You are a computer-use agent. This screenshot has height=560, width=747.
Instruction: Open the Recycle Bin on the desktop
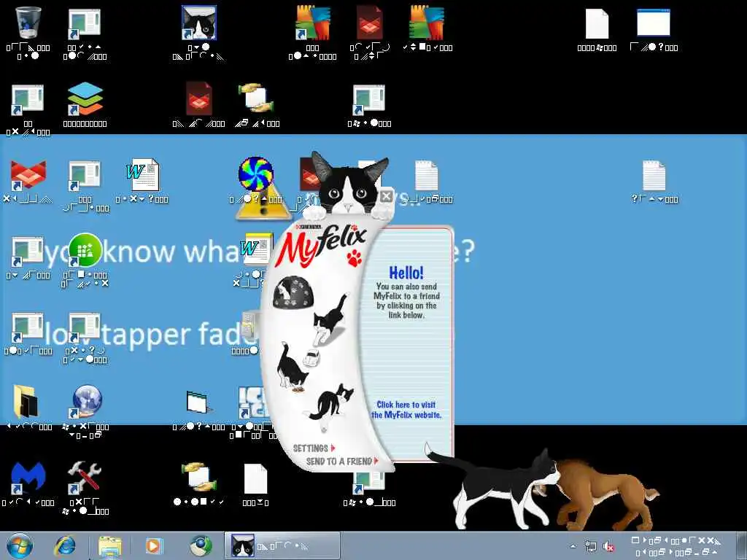point(28,23)
